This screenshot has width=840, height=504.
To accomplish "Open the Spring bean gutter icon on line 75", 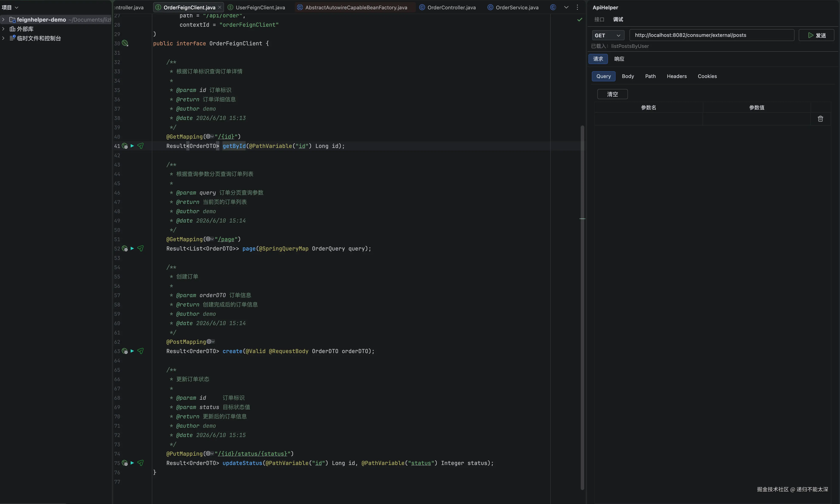I will [x=125, y=463].
